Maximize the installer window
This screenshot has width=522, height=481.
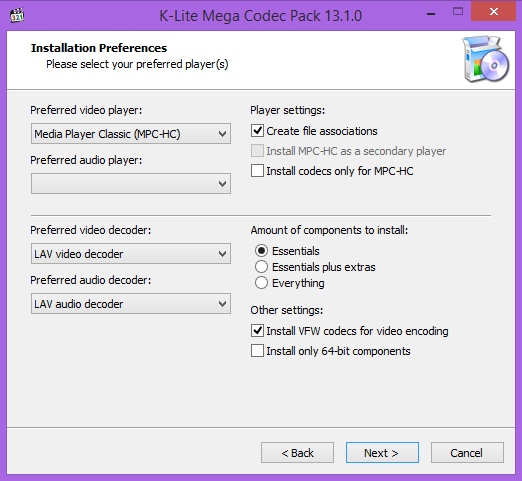458,12
